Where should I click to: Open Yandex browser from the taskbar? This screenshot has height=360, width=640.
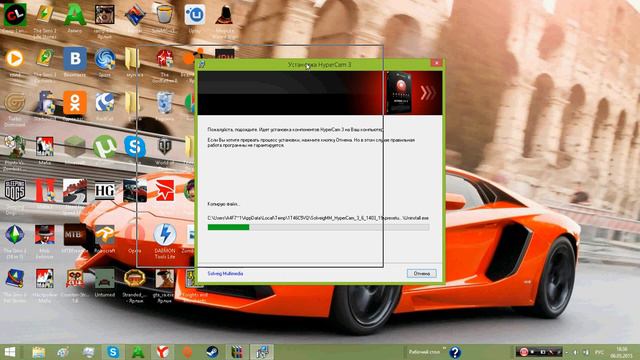[x=162, y=352]
